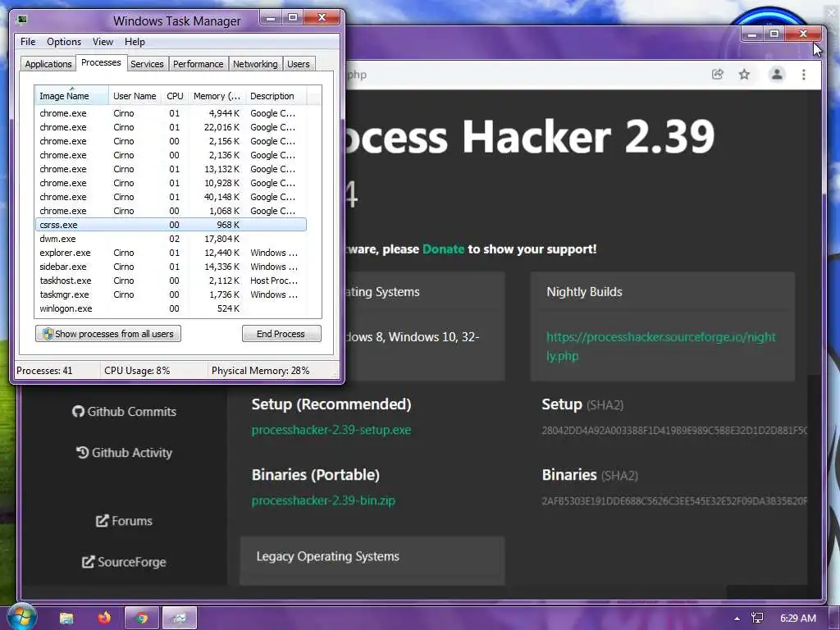Sort processes by Memory column

coord(217,96)
